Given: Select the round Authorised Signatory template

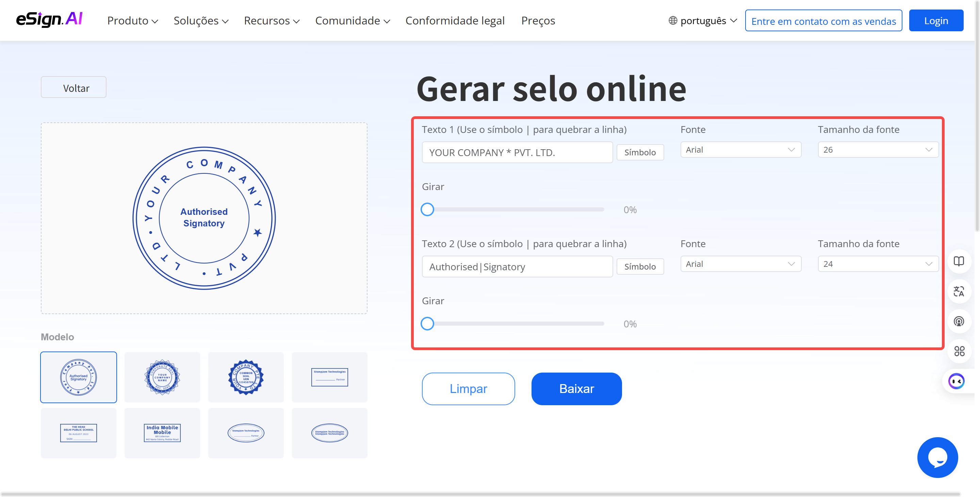Looking at the screenshot, I should [x=78, y=377].
